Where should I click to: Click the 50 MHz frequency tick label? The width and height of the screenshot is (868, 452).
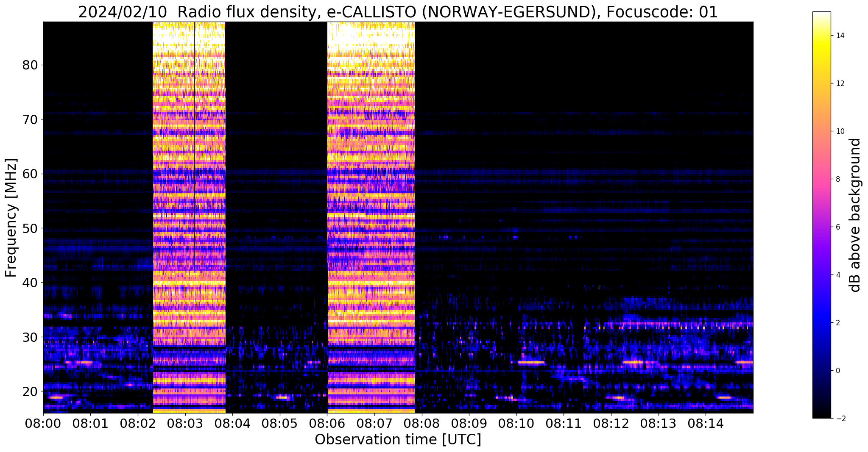tap(30, 228)
